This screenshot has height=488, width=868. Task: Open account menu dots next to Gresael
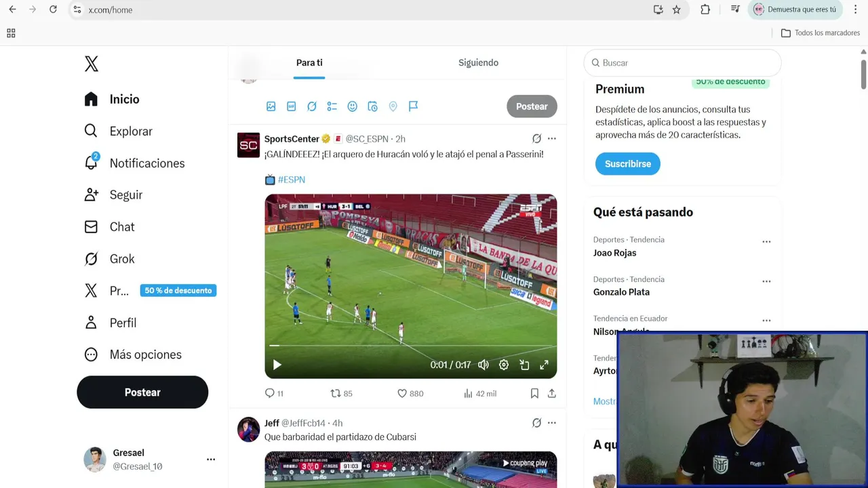coord(211,460)
